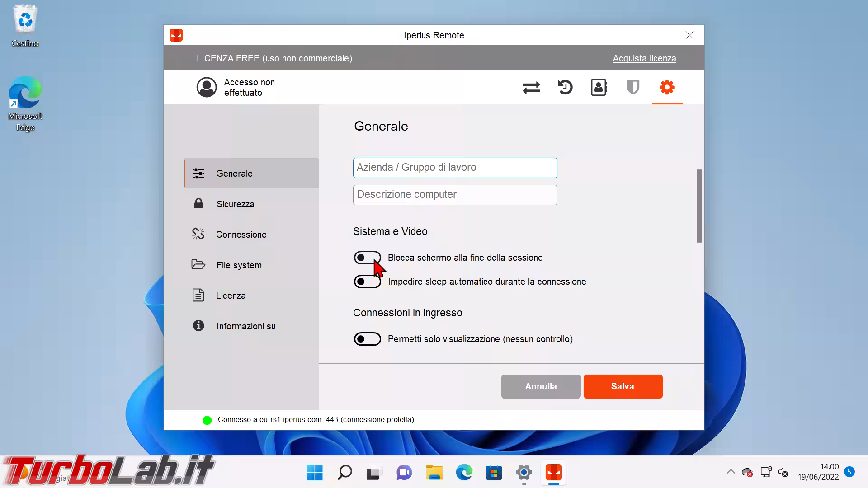Click the user account avatar icon
868x488 pixels.
(x=207, y=87)
